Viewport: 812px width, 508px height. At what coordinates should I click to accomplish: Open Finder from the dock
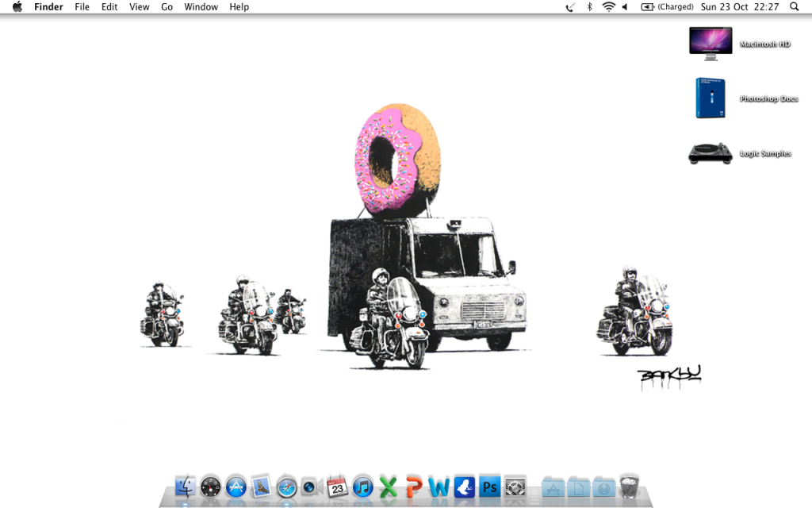tap(185, 487)
